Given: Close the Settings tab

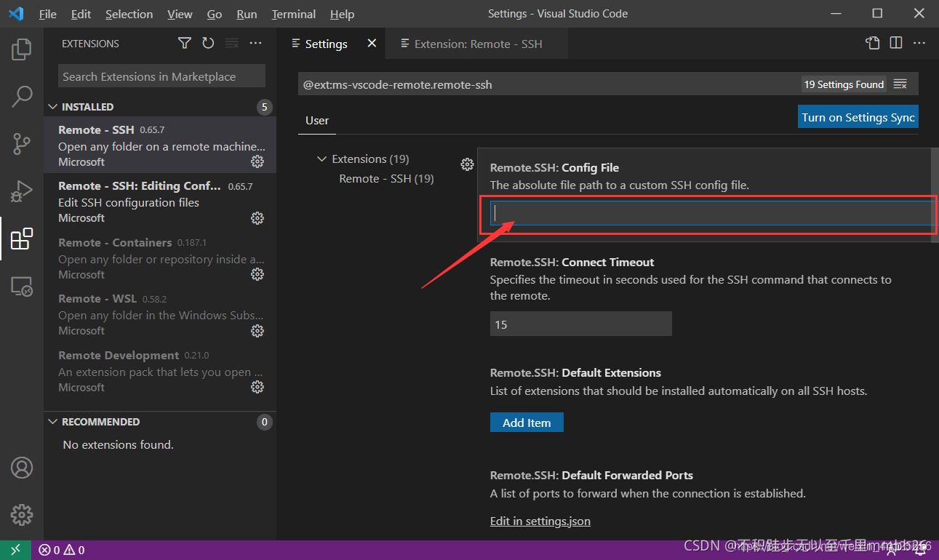Looking at the screenshot, I should [x=372, y=44].
